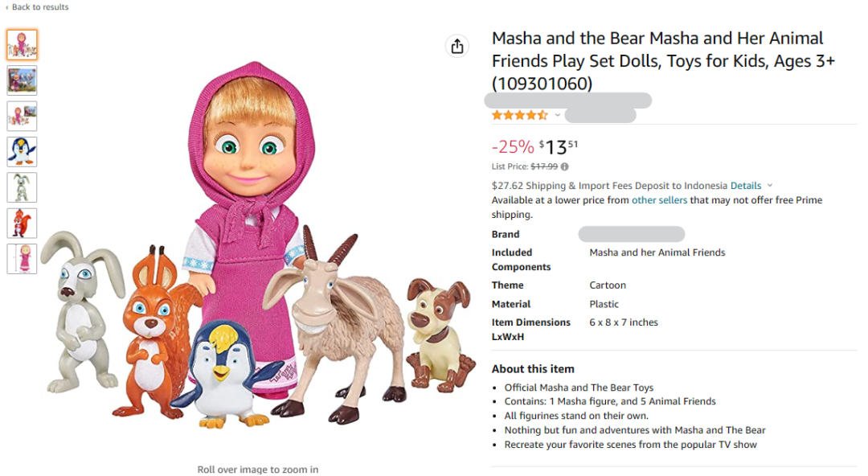Click the Back to results link
Screen dimensions: 868x476
click(40, 7)
